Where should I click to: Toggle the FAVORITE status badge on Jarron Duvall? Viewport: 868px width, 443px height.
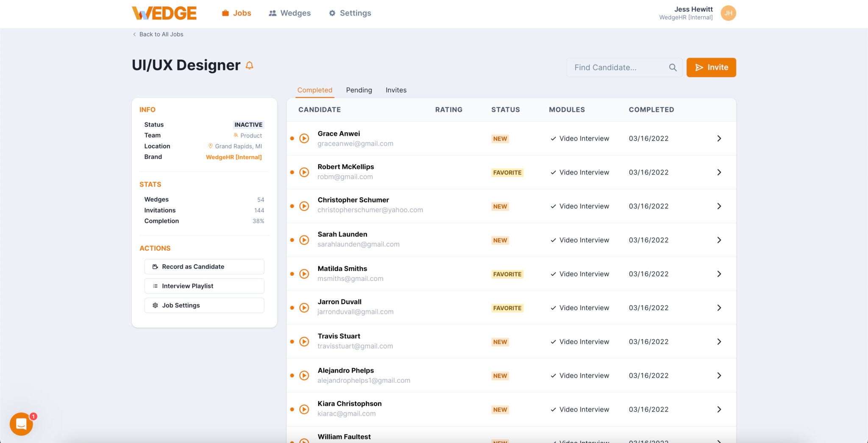(x=507, y=308)
